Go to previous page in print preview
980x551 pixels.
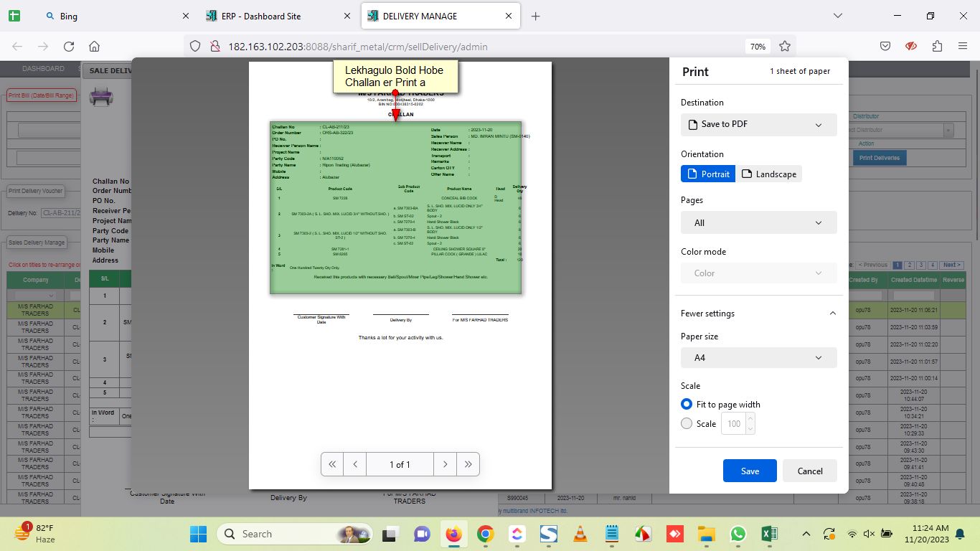pos(355,464)
